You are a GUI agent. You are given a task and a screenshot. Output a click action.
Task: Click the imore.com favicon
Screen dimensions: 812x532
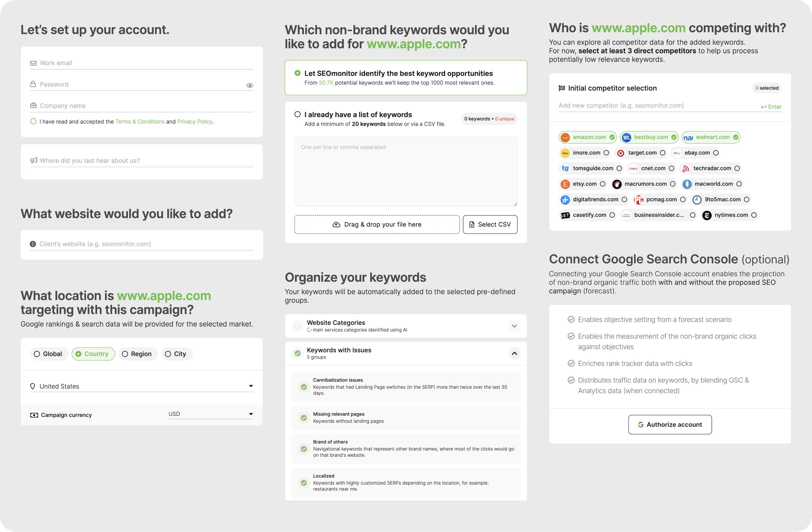tap(565, 153)
